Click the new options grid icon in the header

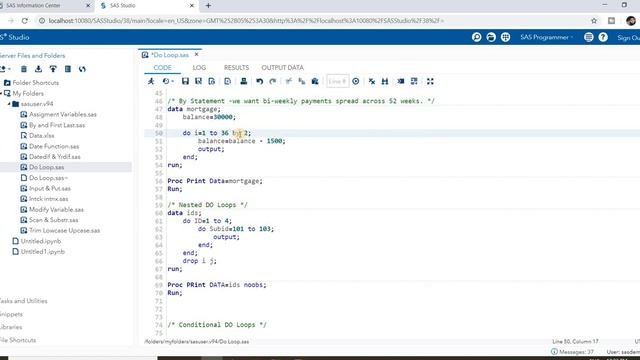pos(505,37)
